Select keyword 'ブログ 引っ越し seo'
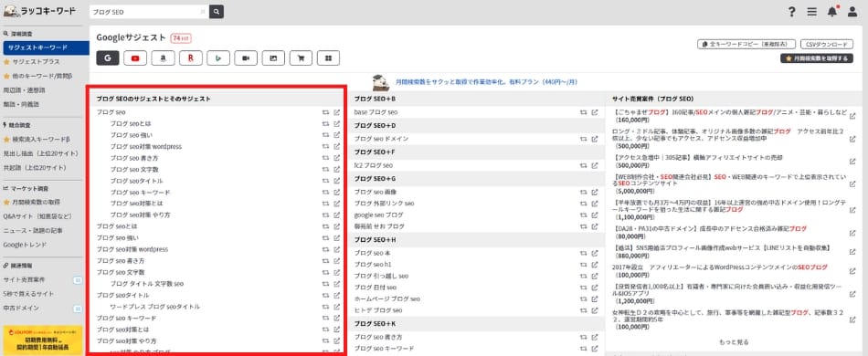 pos(381,276)
